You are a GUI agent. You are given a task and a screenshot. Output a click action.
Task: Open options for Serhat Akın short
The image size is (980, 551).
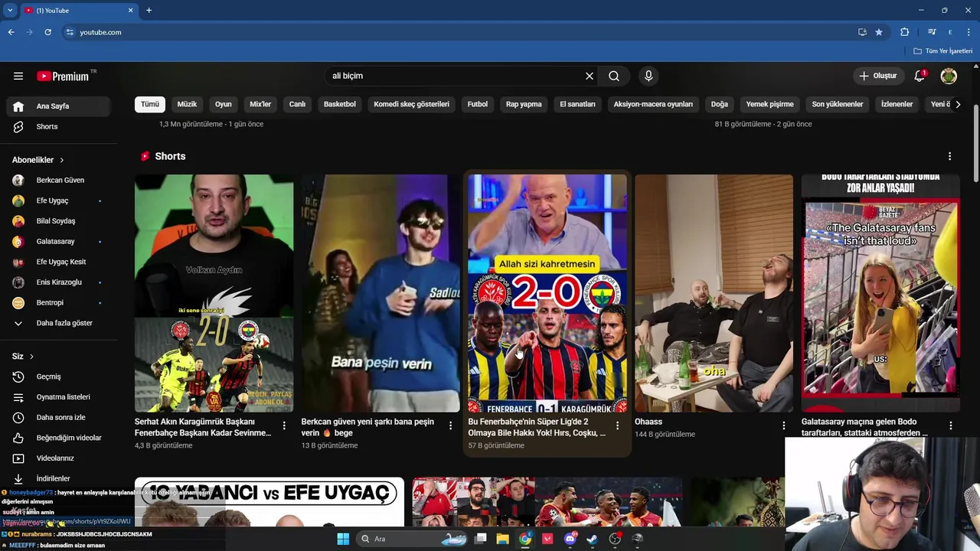[x=284, y=425]
